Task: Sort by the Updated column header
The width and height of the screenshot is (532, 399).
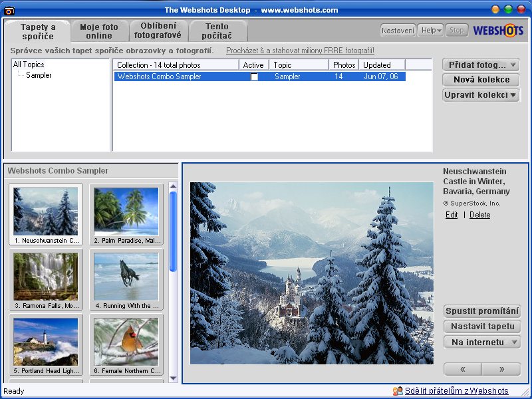Action: [x=382, y=65]
